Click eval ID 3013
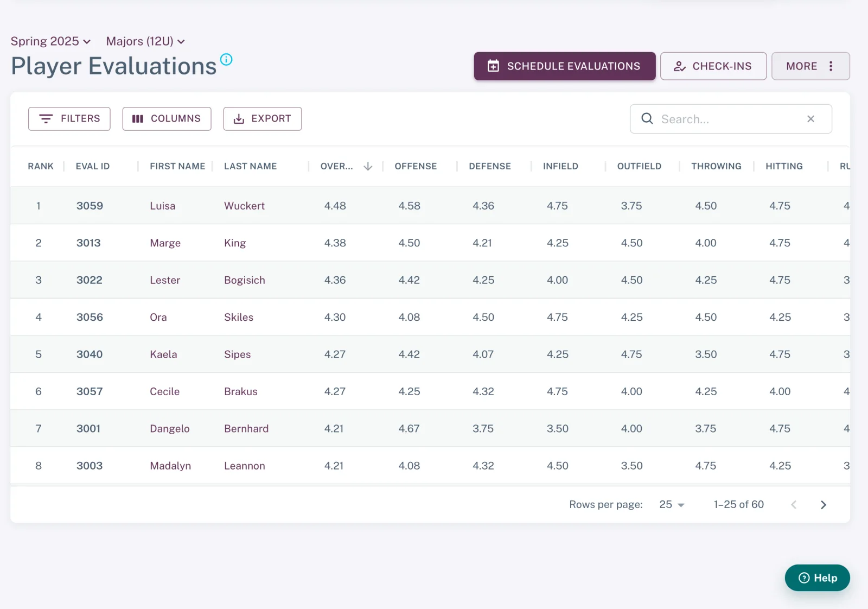Viewport: 868px width, 609px height. (88, 243)
